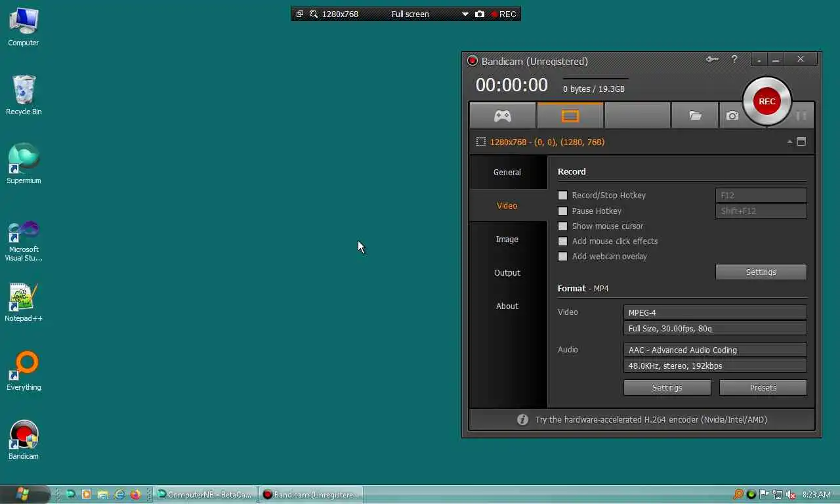Select Microsoft Visual Studio desktop icon
Image resolution: width=840 pixels, height=504 pixels.
(x=24, y=241)
